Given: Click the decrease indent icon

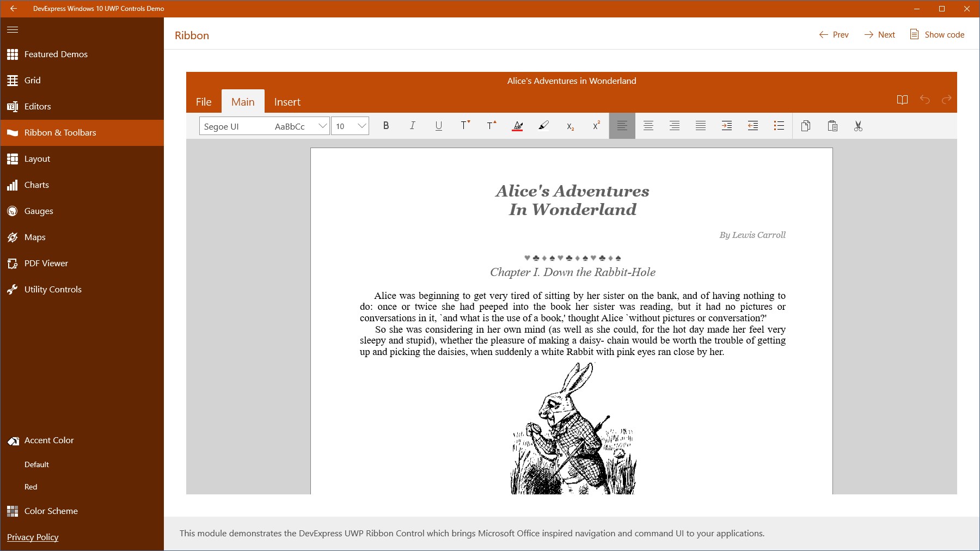Looking at the screenshot, I should pyautogui.click(x=753, y=126).
